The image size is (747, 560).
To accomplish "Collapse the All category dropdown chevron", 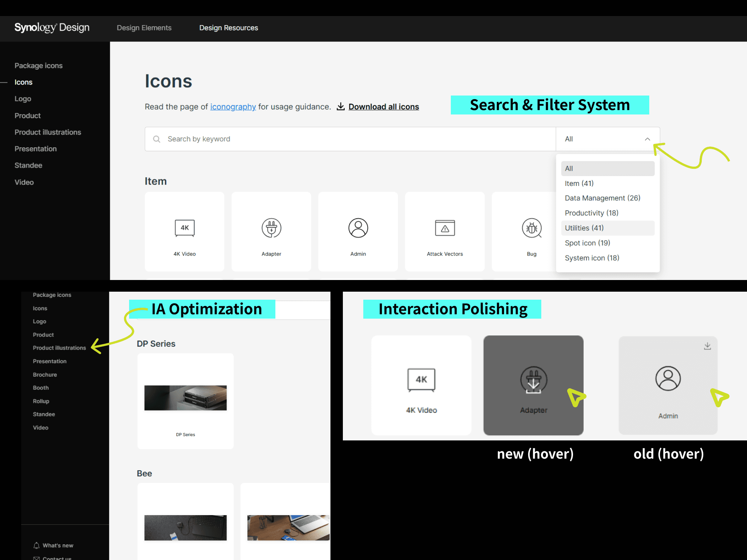I will (x=647, y=139).
